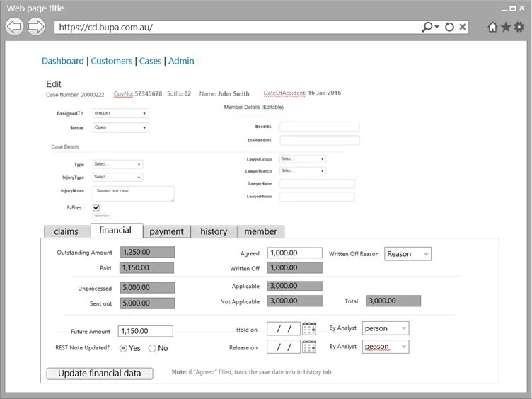This screenshot has width=532, height=399.
Task: Open Hold on By Analyst person dropdown
Action: click(x=386, y=328)
